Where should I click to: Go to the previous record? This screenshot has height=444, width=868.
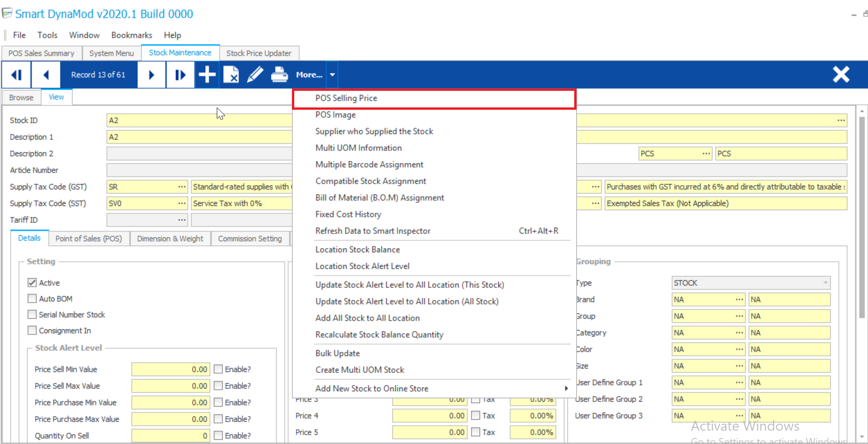coord(46,75)
